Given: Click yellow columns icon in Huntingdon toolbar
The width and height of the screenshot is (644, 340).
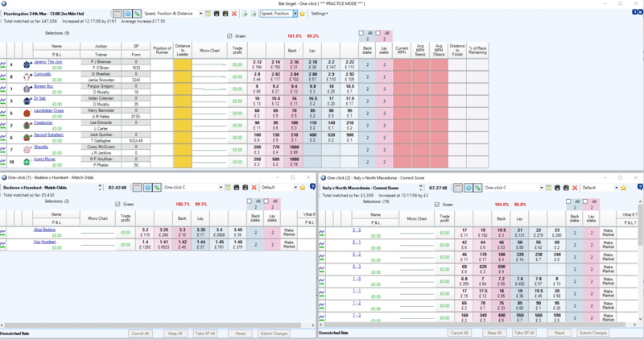Looking at the screenshot, I should (208, 14).
